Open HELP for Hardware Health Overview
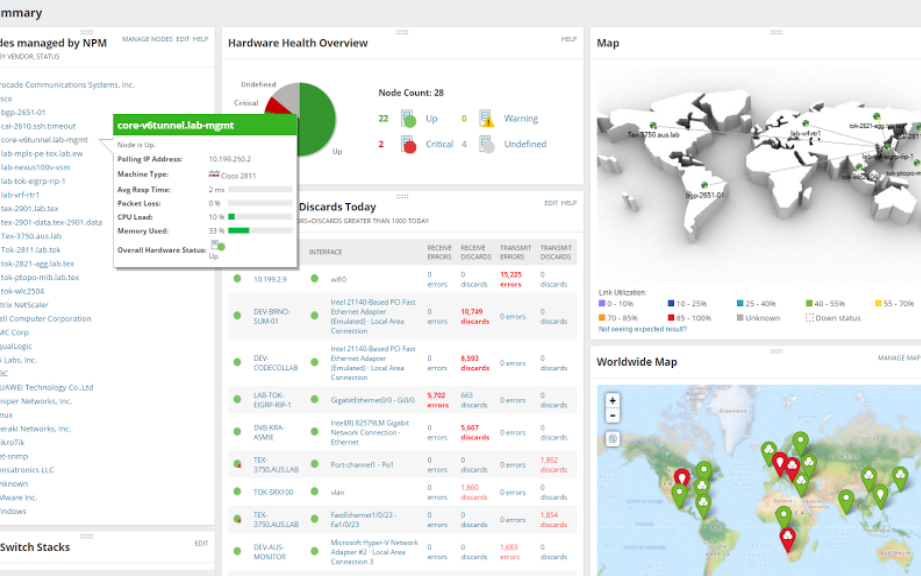This screenshot has width=921, height=576. [569, 39]
